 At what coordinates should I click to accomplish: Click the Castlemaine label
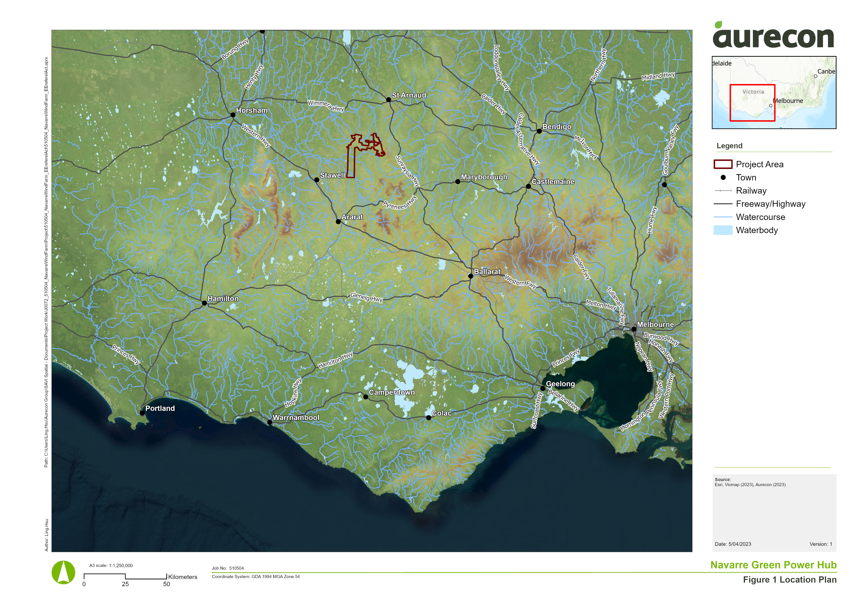pyautogui.click(x=553, y=182)
